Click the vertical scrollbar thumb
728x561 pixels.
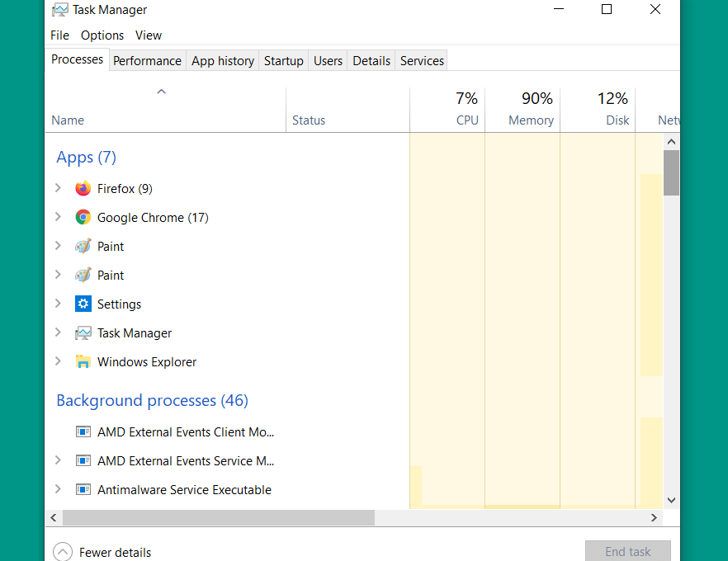point(671,172)
